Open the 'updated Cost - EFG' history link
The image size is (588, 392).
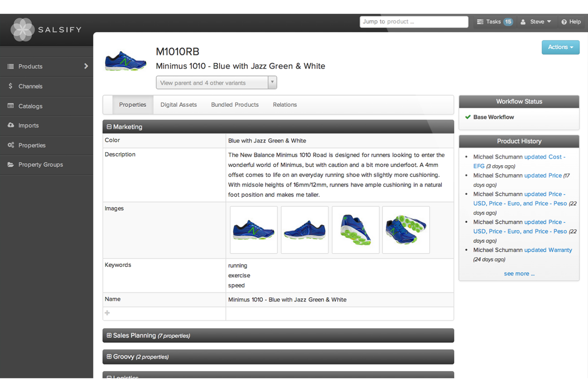click(519, 162)
